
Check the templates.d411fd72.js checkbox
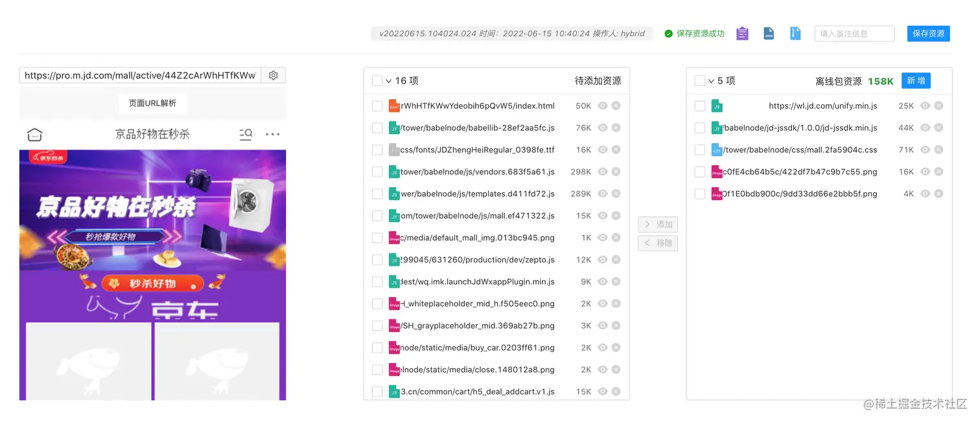coord(377,194)
